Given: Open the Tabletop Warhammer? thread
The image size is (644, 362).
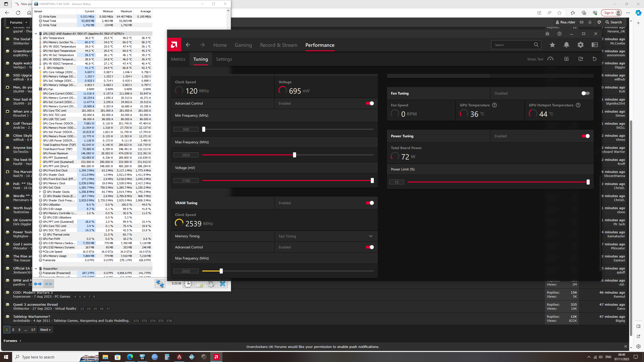Looking at the screenshot, I should (x=32, y=316).
